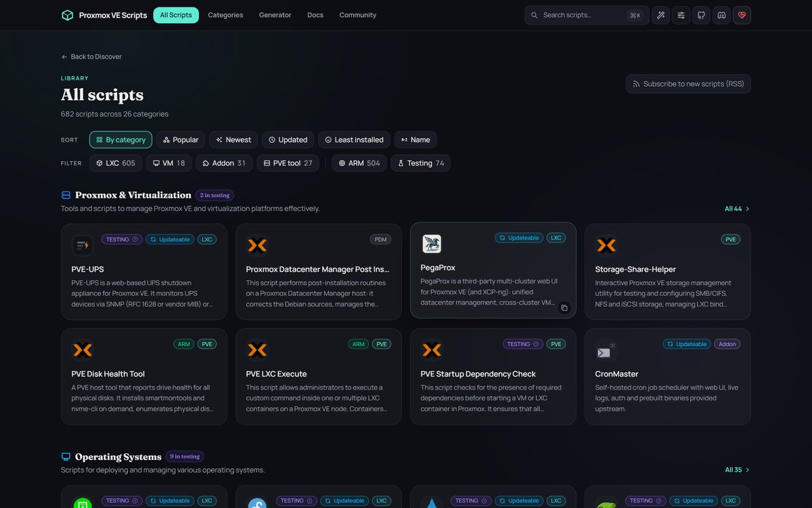Click the Storage-Share-Helper Proxmox logo

[x=606, y=245]
